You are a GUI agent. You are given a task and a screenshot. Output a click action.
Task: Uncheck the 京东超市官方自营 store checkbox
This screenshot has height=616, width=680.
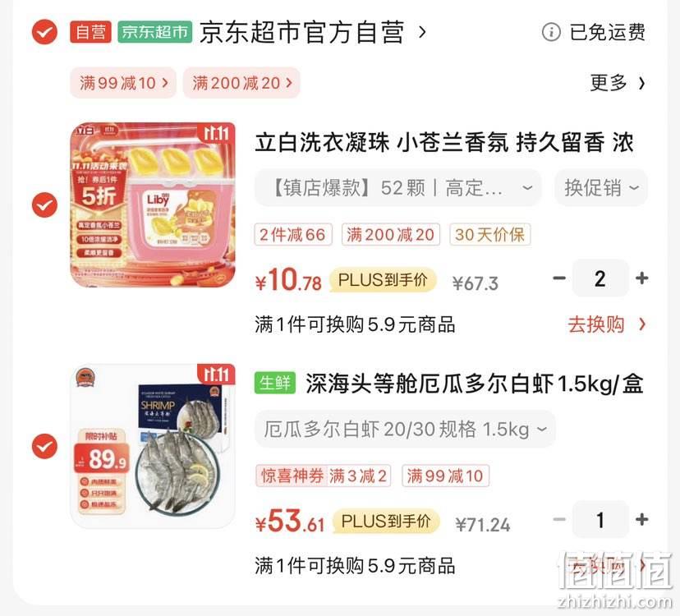click(x=44, y=32)
